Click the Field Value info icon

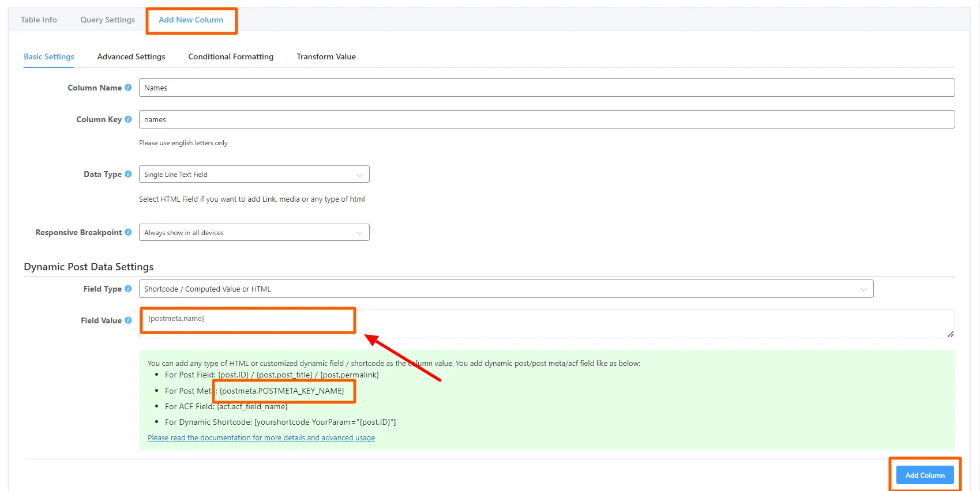point(128,320)
